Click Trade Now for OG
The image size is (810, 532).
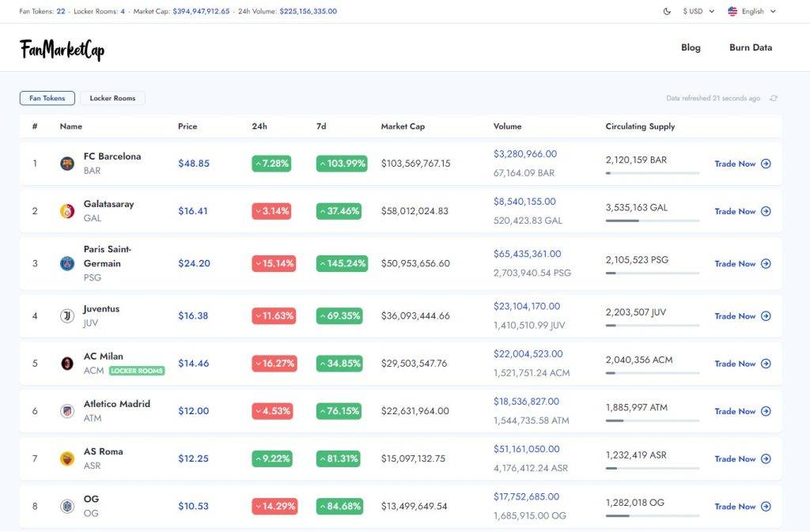[x=743, y=506]
